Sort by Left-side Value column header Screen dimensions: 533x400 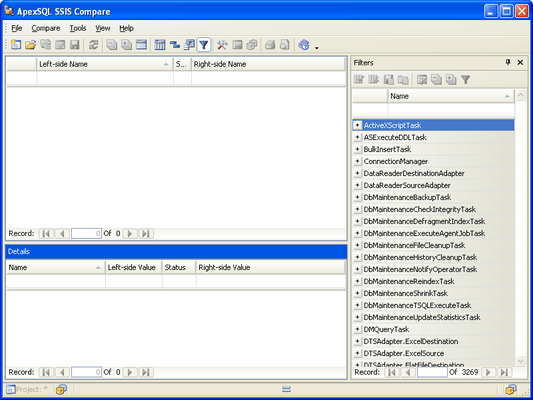(x=134, y=267)
